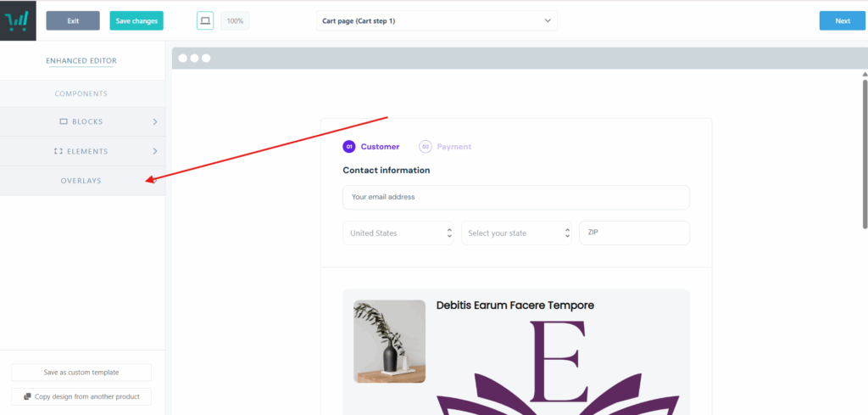Image resolution: width=868 pixels, height=415 pixels.
Task: Click the vertical scrollbar on the preview
Action: coord(865,153)
